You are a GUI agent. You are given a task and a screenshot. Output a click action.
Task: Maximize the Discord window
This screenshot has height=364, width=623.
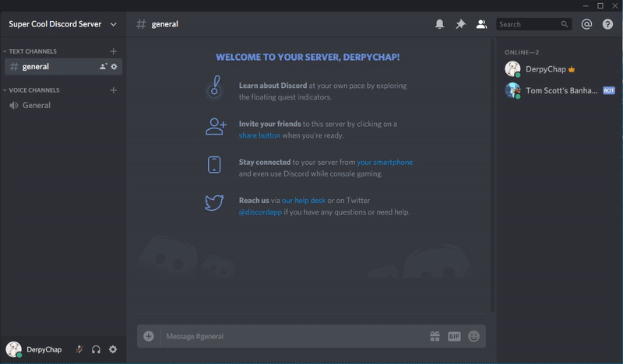[x=600, y=5]
